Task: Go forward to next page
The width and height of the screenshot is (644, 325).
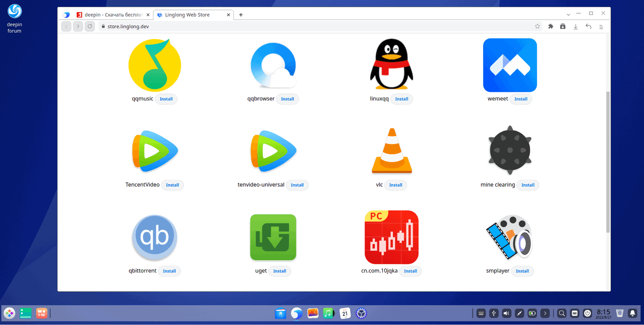Action: pos(78,26)
